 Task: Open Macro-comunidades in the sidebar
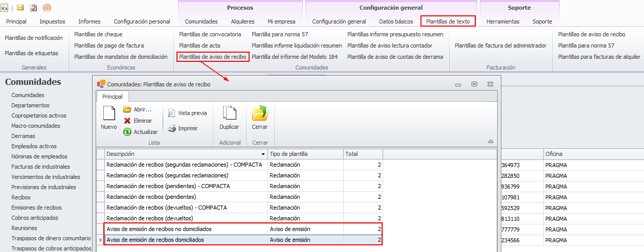click(x=36, y=126)
